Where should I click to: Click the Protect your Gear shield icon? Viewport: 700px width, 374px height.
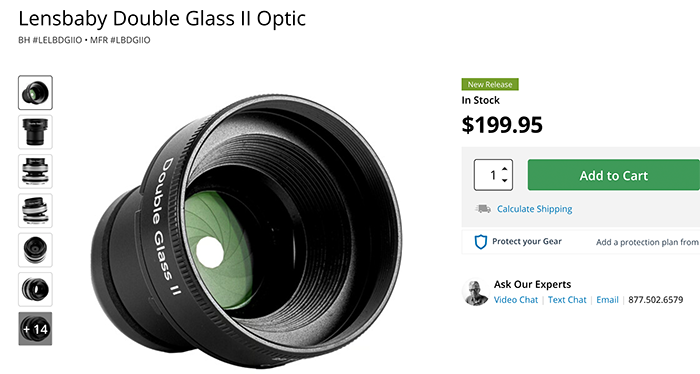pyautogui.click(x=480, y=242)
